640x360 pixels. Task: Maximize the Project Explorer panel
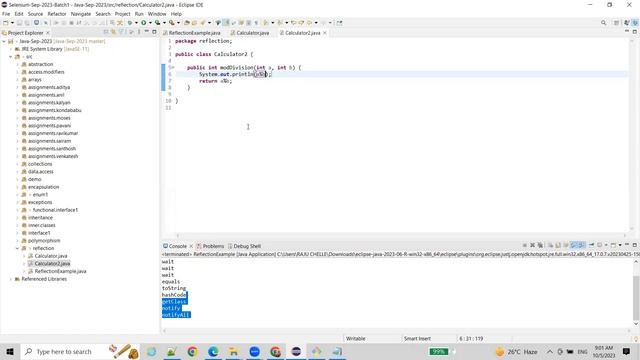(154, 32)
